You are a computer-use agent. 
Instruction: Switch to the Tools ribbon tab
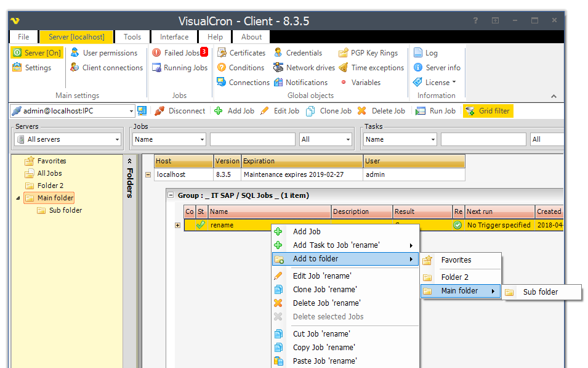pos(132,37)
